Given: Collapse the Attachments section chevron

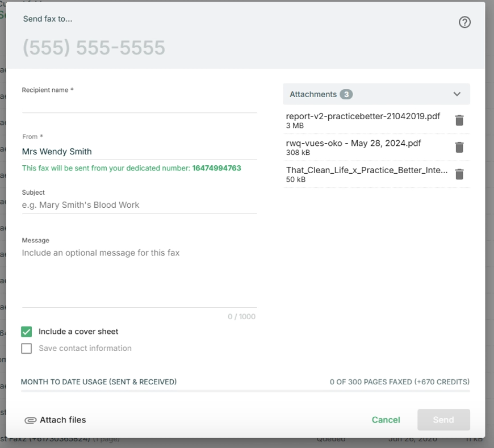Looking at the screenshot, I should pos(457,94).
